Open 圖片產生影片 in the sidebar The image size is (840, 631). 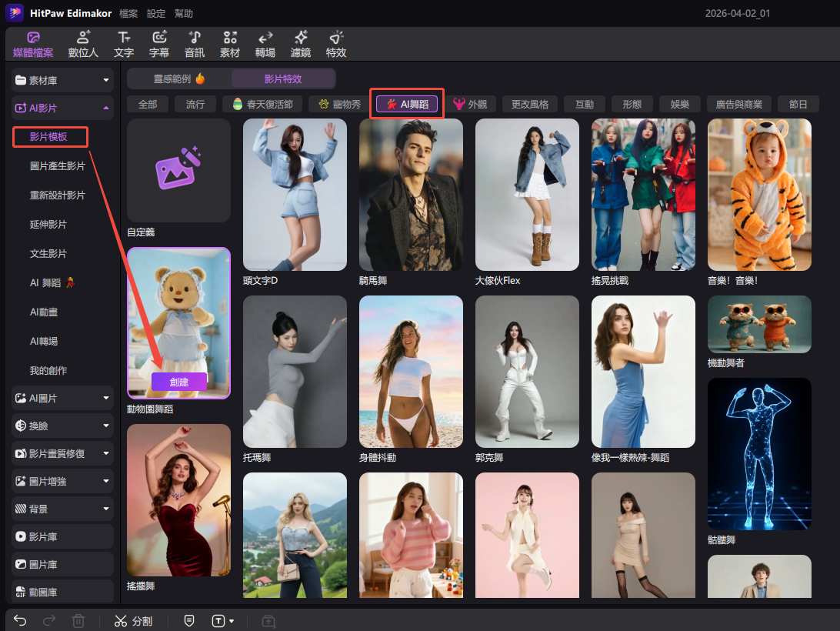(58, 166)
